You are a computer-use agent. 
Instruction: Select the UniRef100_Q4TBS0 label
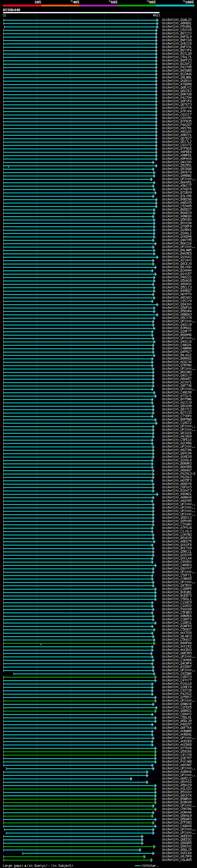(177, 586)
